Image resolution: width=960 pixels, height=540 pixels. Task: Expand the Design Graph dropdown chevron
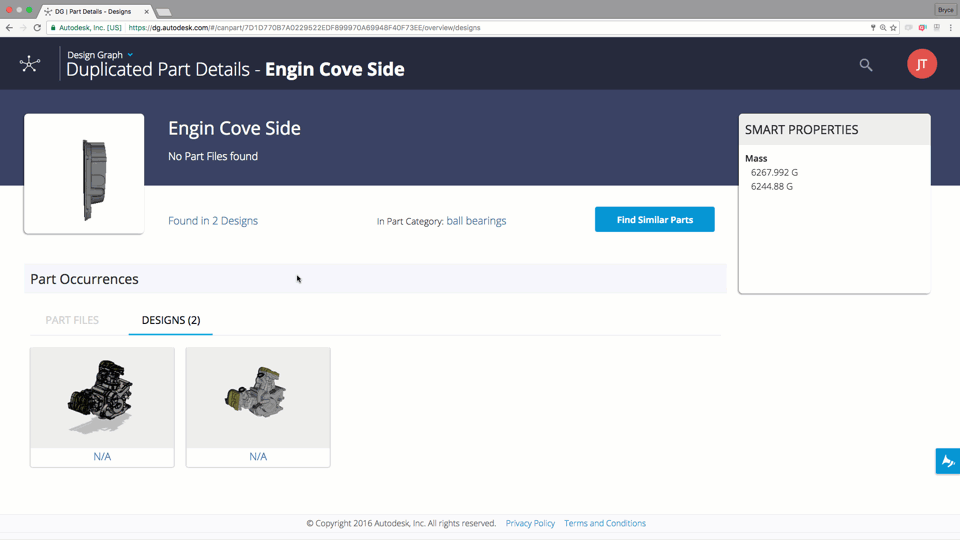pos(130,54)
